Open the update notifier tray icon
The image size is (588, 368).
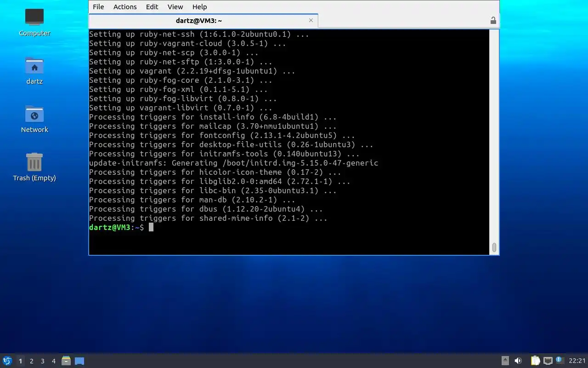tap(559, 360)
